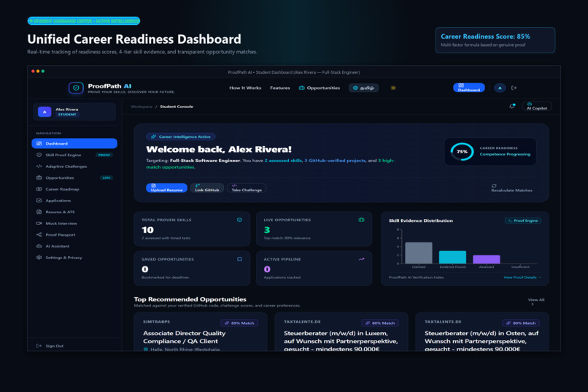This screenshot has width=588, height=392.
Task: Open Alex Rivera student profile card
Action: tap(74, 112)
